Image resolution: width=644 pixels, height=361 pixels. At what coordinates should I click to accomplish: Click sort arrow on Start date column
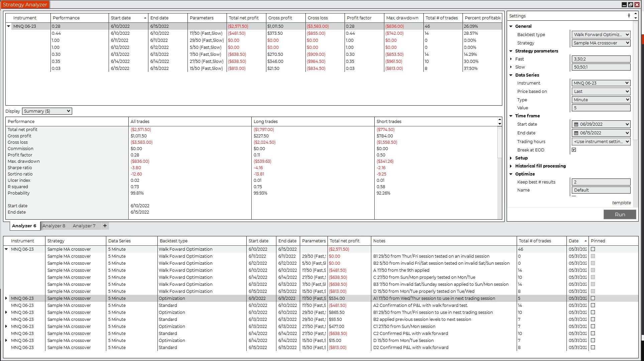145,18
